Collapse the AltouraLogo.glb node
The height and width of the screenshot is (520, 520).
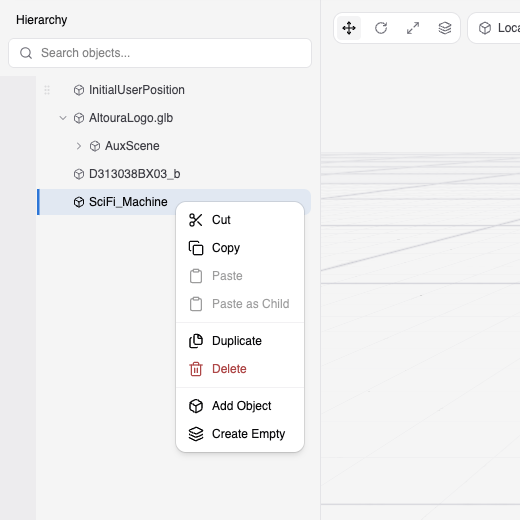[63, 118]
